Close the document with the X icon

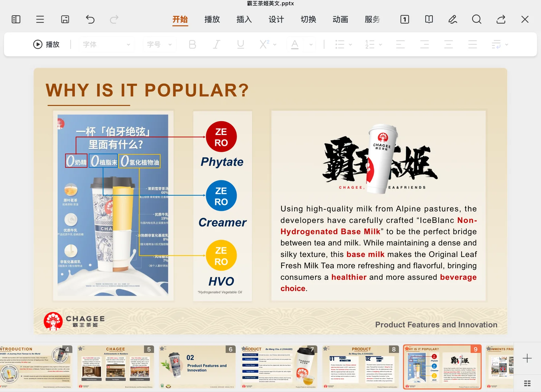pyautogui.click(x=525, y=19)
